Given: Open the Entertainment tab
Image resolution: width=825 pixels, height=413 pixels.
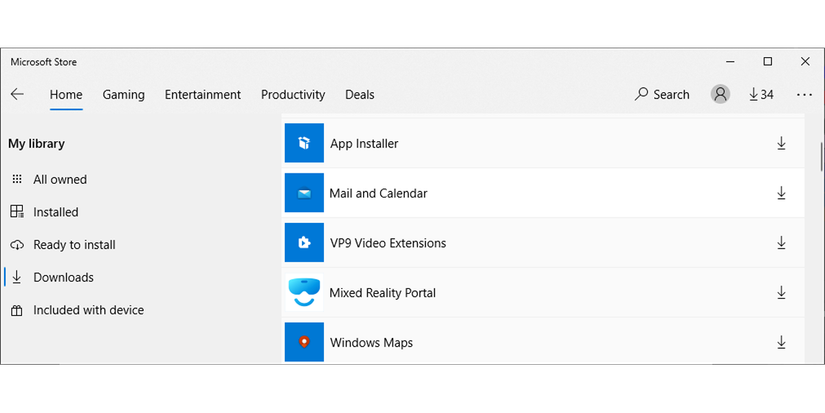Looking at the screenshot, I should click(203, 95).
